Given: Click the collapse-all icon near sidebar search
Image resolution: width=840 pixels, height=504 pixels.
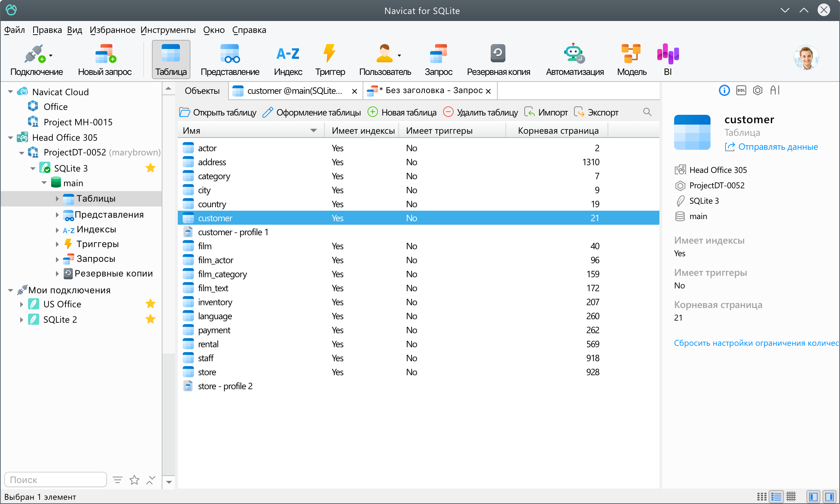Looking at the screenshot, I should (151, 480).
